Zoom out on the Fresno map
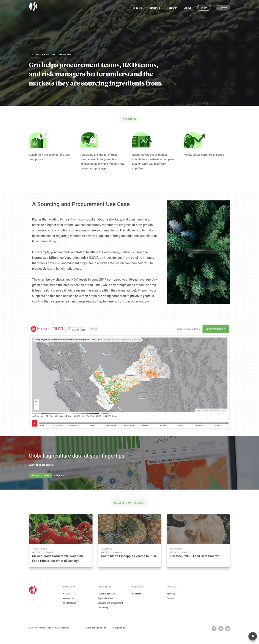Image resolution: width=259 pixels, height=644 pixels. coord(36,407)
